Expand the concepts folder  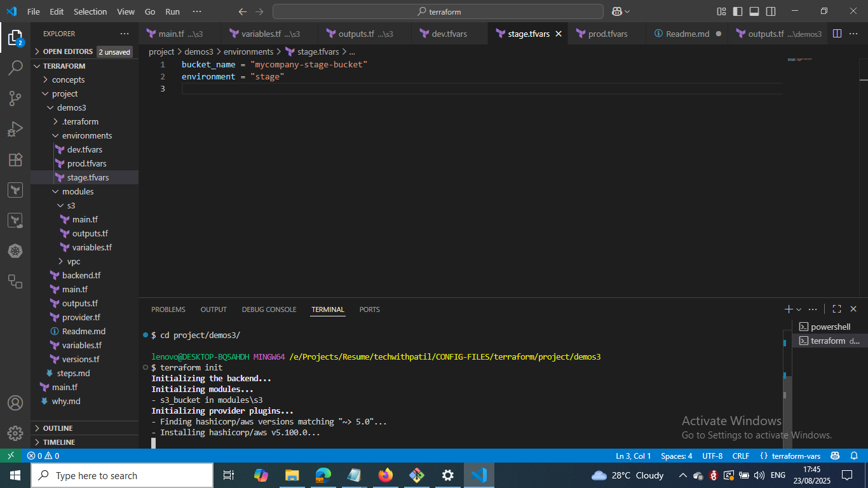(68, 79)
